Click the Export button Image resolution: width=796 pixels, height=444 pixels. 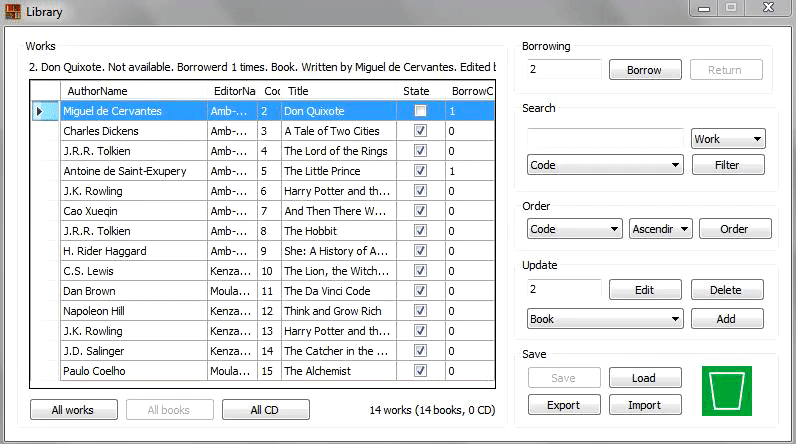point(564,405)
